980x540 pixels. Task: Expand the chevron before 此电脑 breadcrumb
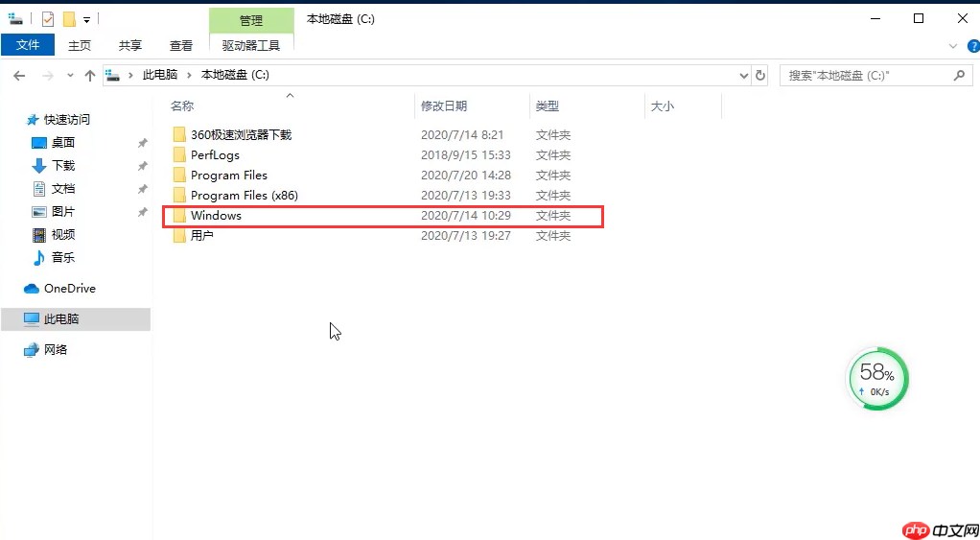point(130,75)
